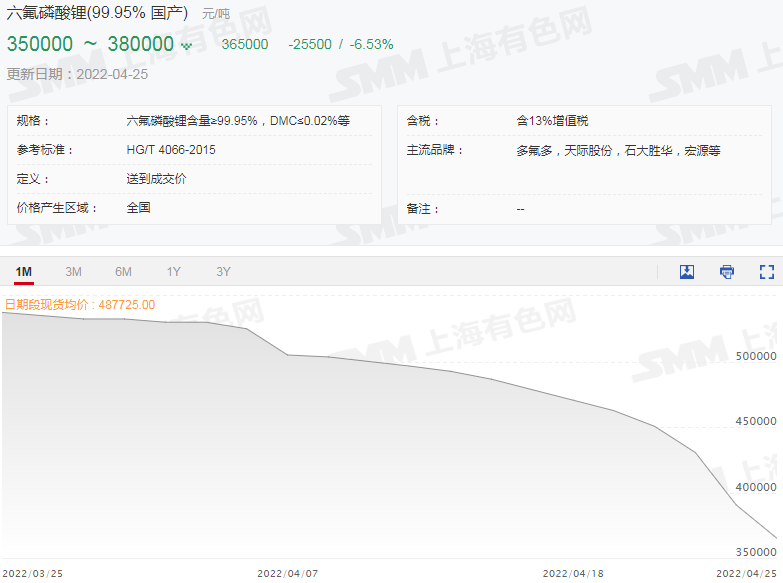The image size is (783, 583).
Task: Click the 450000 value on the price axis
Action: coord(755,421)
